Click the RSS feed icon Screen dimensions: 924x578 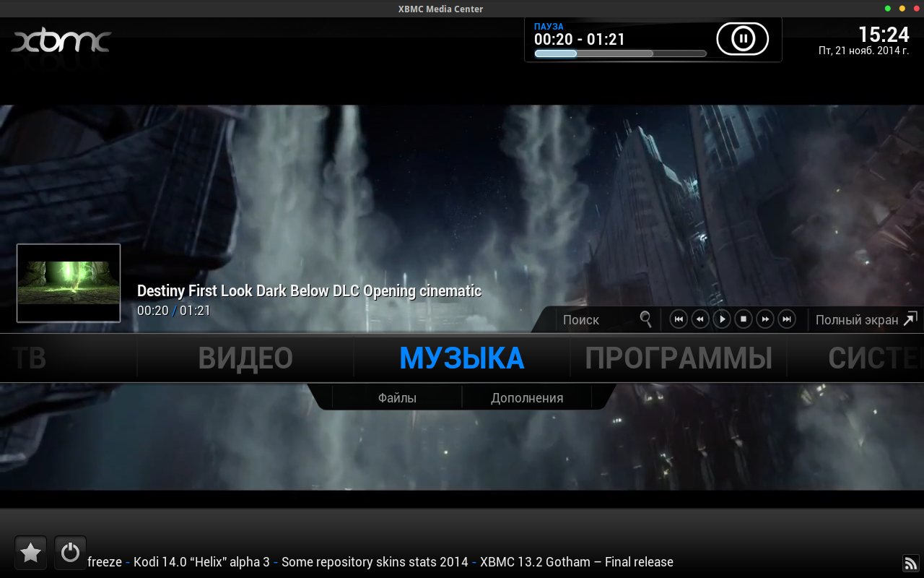910,563
